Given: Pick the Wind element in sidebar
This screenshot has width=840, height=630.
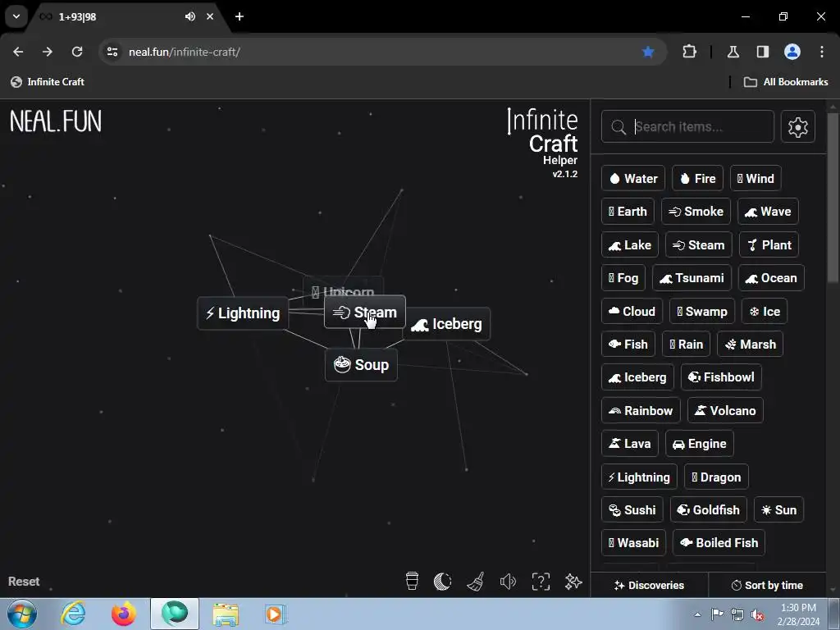Looking at the screenshot, I should pyautogui.click(x=756, y=178).
